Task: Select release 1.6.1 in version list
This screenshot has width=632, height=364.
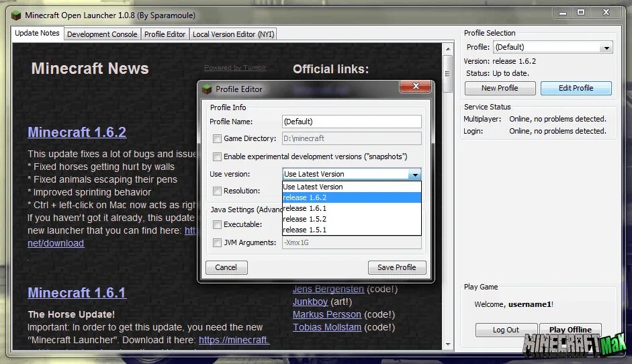Action: 351,208
